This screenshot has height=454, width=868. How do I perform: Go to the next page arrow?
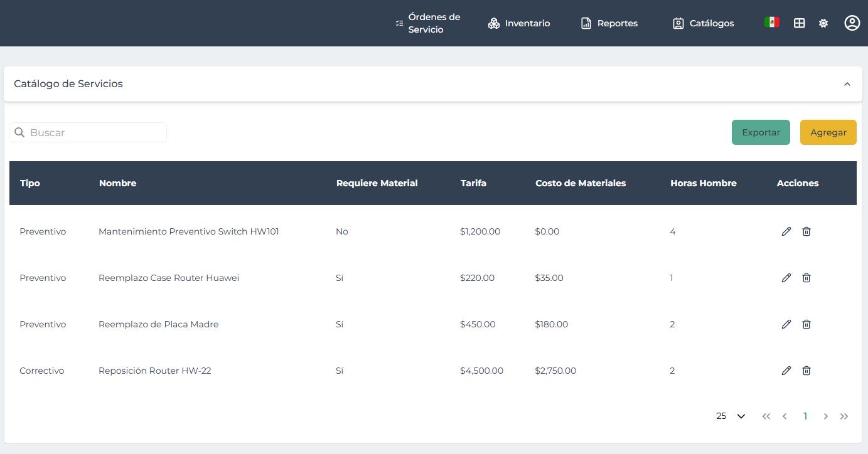pos(825,416)
